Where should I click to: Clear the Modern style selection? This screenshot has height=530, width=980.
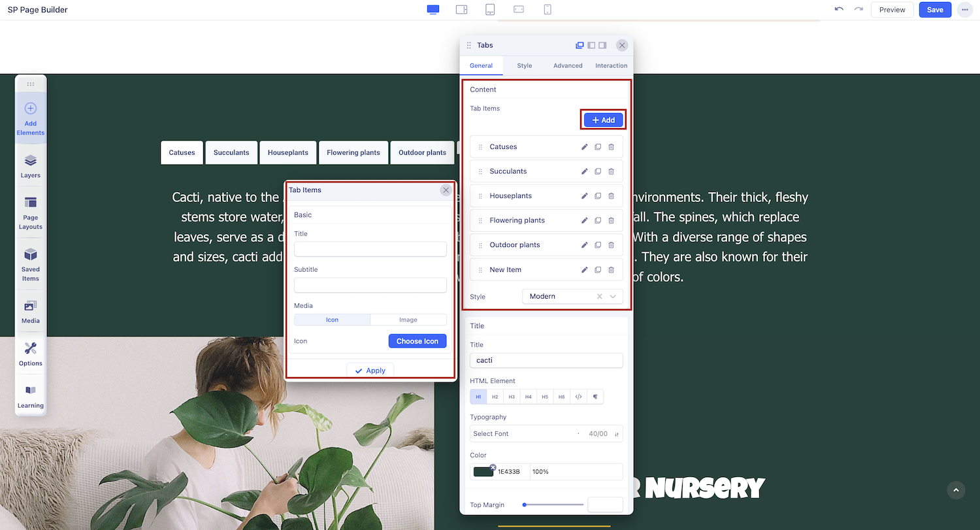tap(600, 297)
